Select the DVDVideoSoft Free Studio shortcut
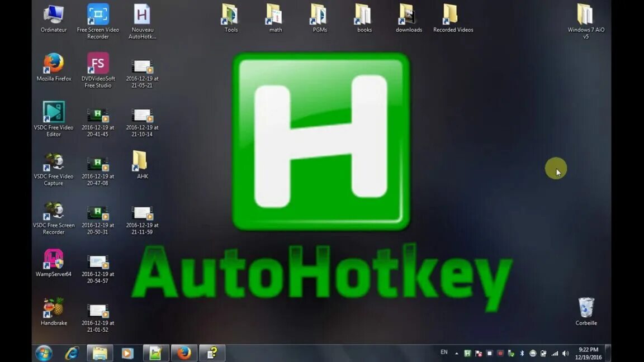The image size is (644, 362). 98,70
